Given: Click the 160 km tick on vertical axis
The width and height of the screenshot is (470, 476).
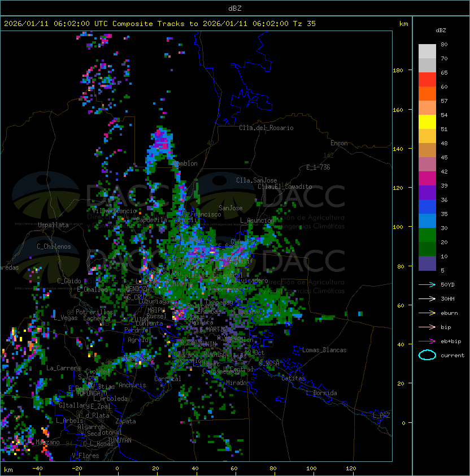Looking at the screenshot, I should pos(398,110).
